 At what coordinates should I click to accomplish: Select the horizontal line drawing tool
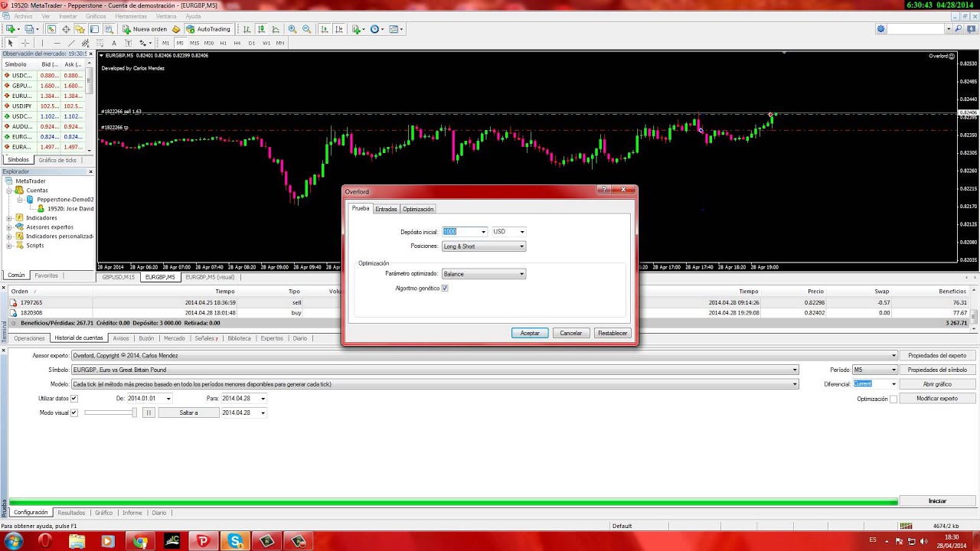coord(57,43)
